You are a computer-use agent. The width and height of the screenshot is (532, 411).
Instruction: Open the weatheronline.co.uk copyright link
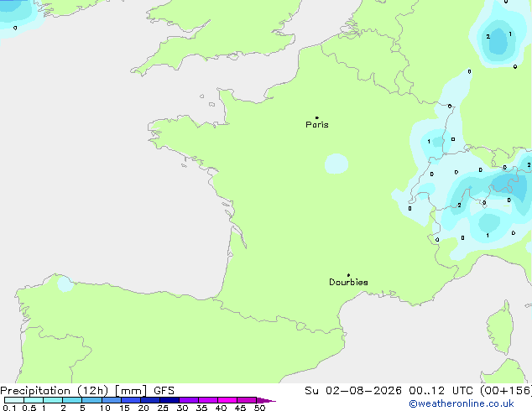[462, 403]
